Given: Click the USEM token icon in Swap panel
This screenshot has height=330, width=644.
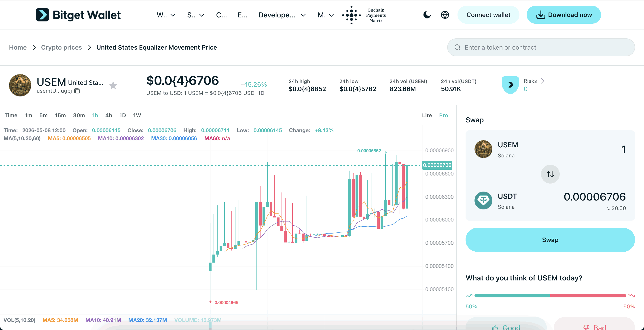Looking at the screenshot, I should 483,149.
